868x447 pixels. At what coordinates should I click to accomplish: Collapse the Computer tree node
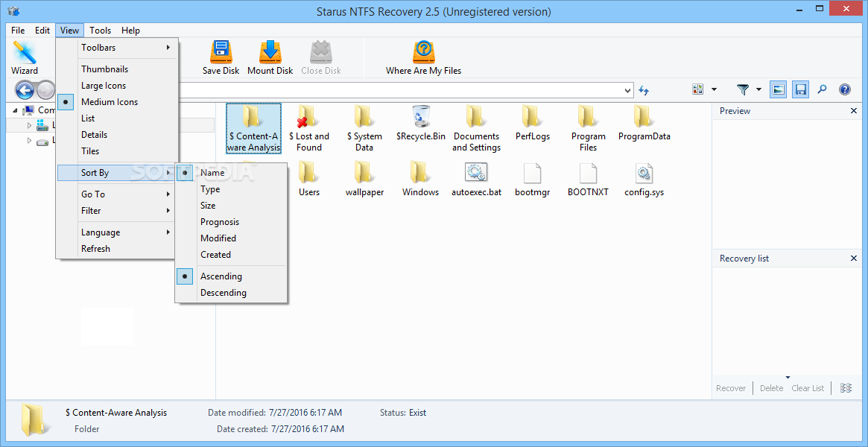tap(15, 111)
